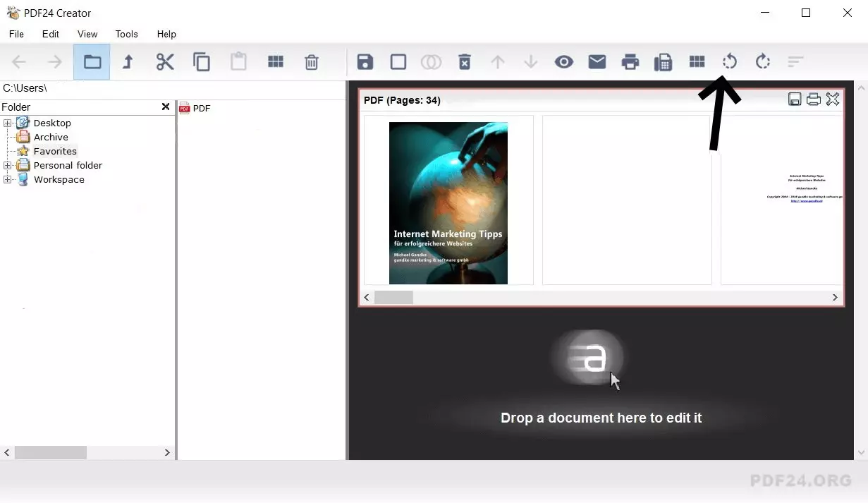Click the Rotate pages left icon

[x=730, y=62]
